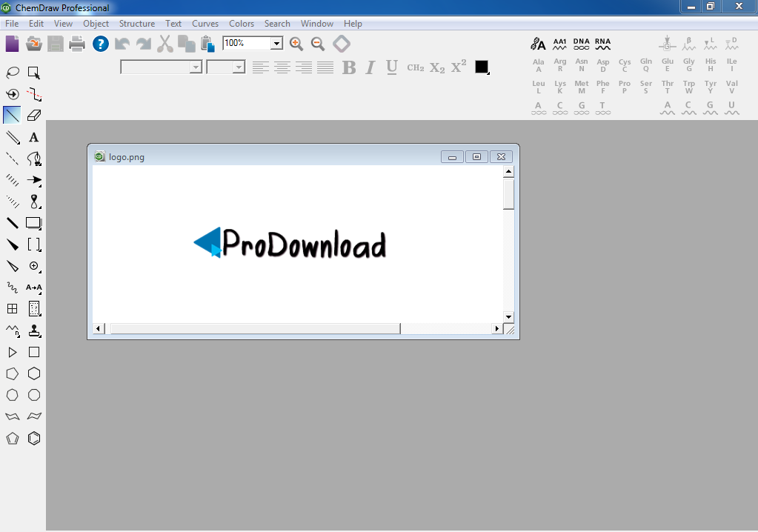Zoom out with magnifier minus
758x532 pixels.
[318, 44]
